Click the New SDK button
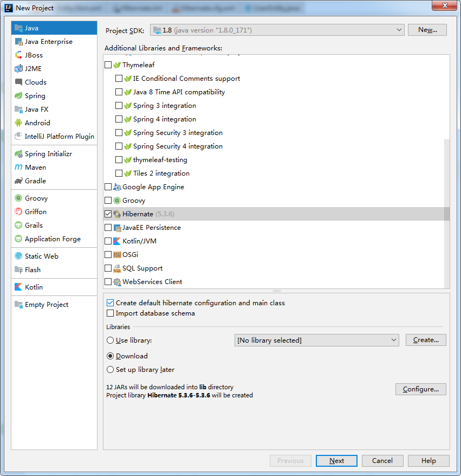Image resolution: width=461 pixels, height=476 pixels. [x=427, y=30]
